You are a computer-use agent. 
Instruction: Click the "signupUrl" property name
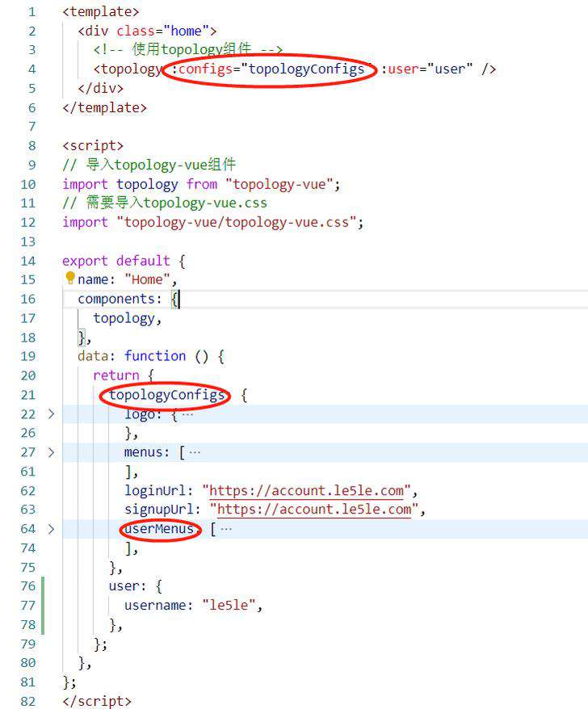point(159,510)
